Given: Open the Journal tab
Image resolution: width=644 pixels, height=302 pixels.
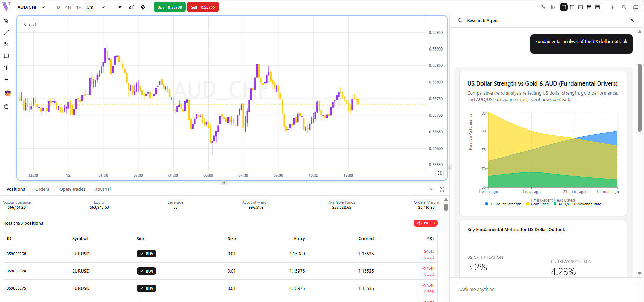Looking at the screenshot, I should [103, 189].
